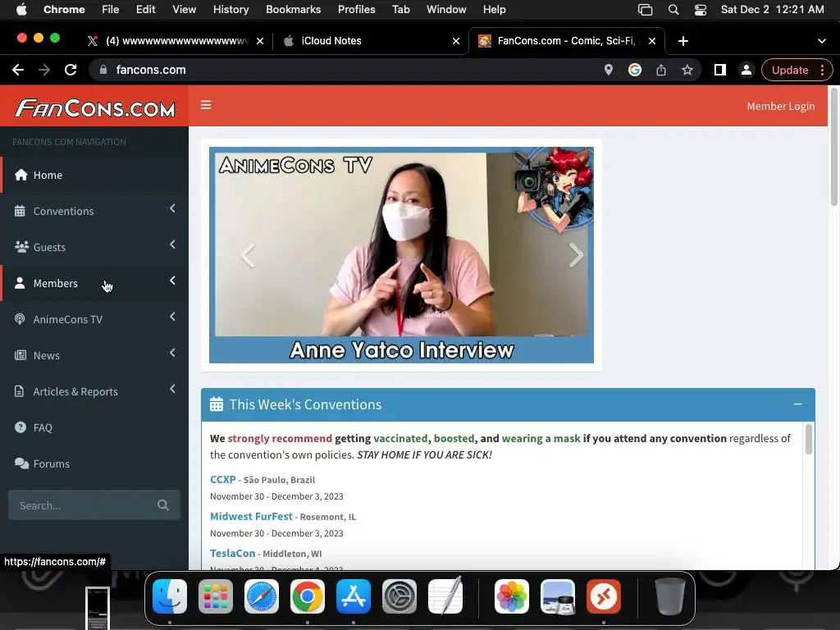
Task: Expand the Articles & Reports submenu chevron
Action: (172, 388)
